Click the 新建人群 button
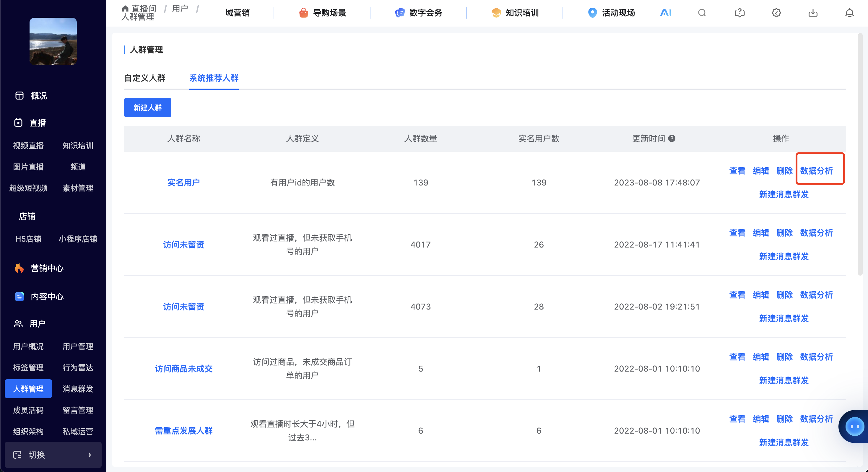 [x=147, y=108]
